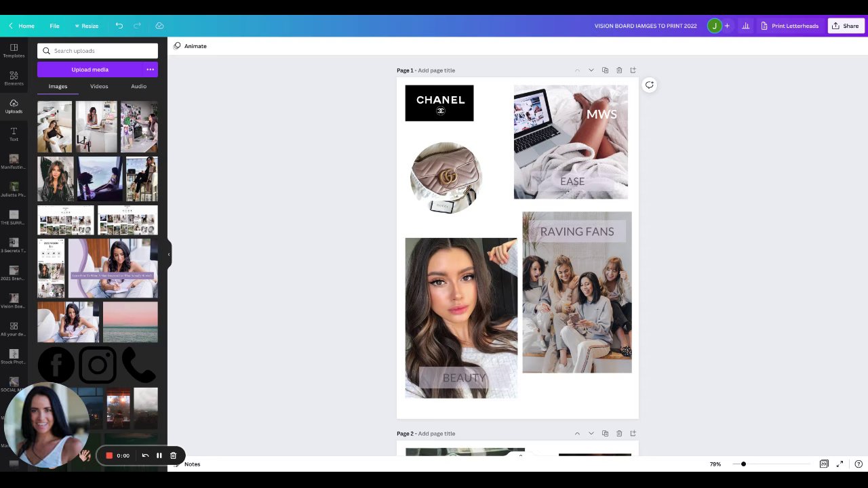Select the Facebook logo upload thumbnail
This screenshot has height=488, width=868.
56,365
